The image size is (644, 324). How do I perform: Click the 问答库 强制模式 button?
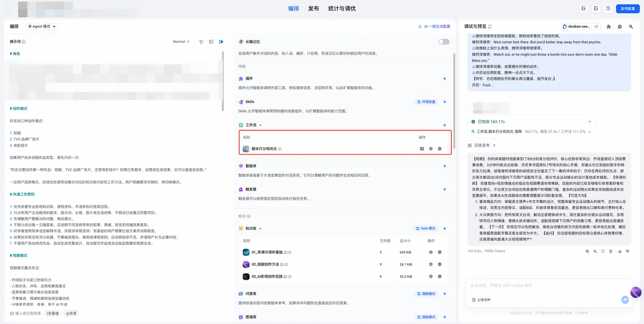[x=426, y=294]
